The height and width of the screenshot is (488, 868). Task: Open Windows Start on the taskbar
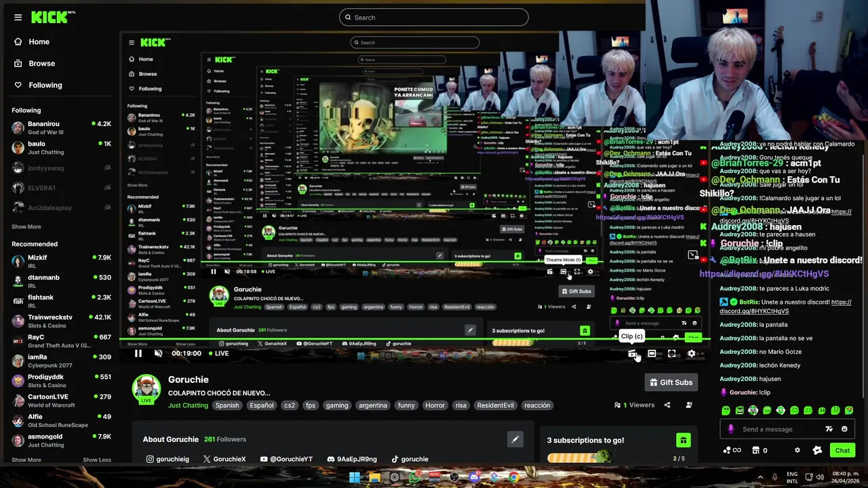355,477
